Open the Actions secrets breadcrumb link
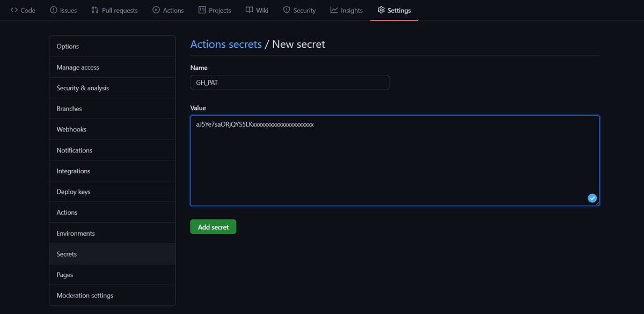The height and width of the screenshot is (314, 644). [225, 44]
